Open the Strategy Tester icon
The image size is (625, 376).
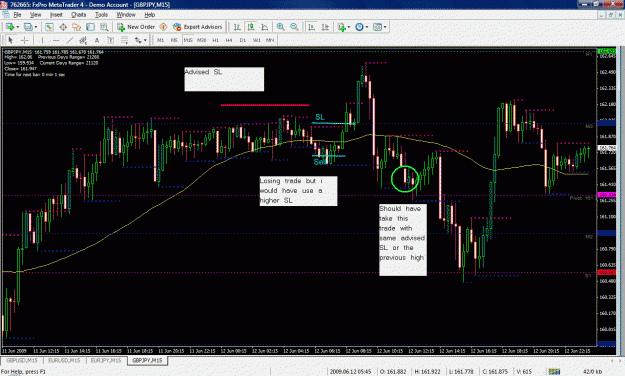coord(104,27)
